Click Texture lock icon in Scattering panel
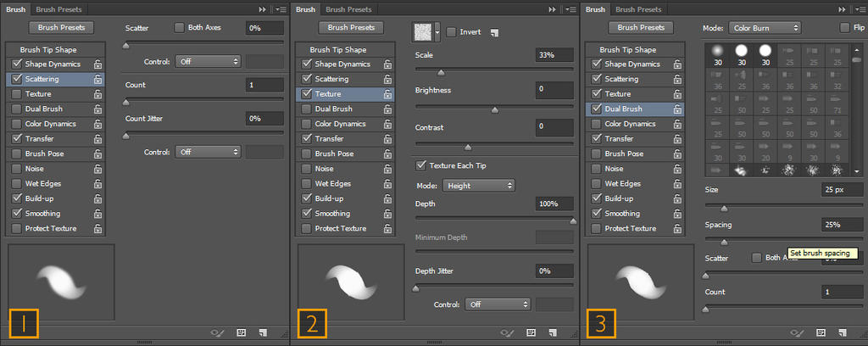This screenshot has width=868, height=346. tap(98, 94)
